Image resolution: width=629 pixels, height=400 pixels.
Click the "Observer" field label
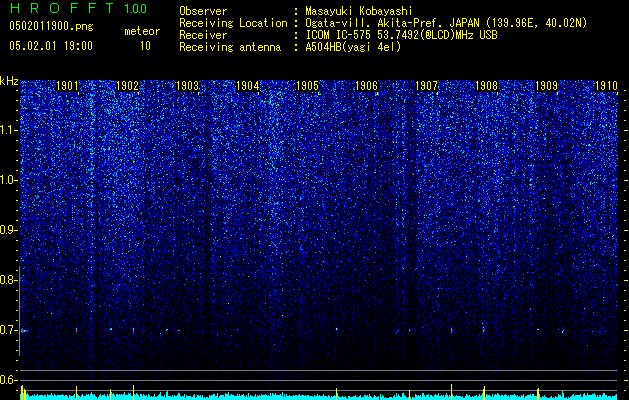click(x=203, y=11)
